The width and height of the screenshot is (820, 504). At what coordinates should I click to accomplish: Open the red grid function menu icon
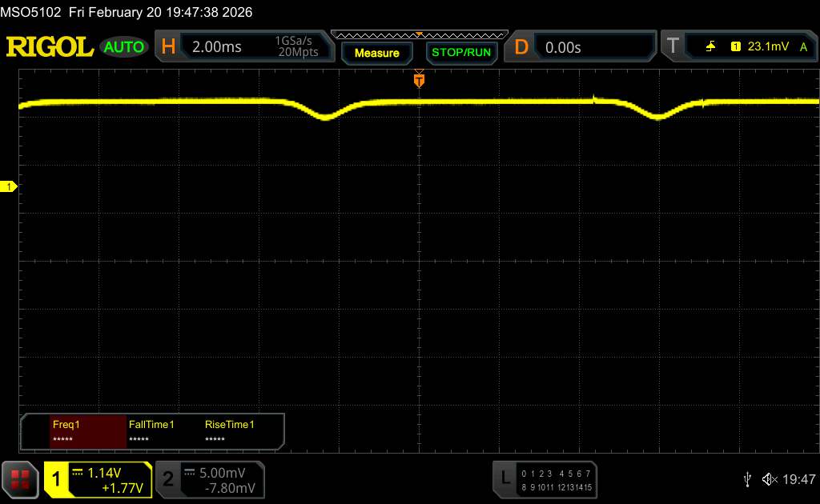pyautogui.click(x=20, y=479)
